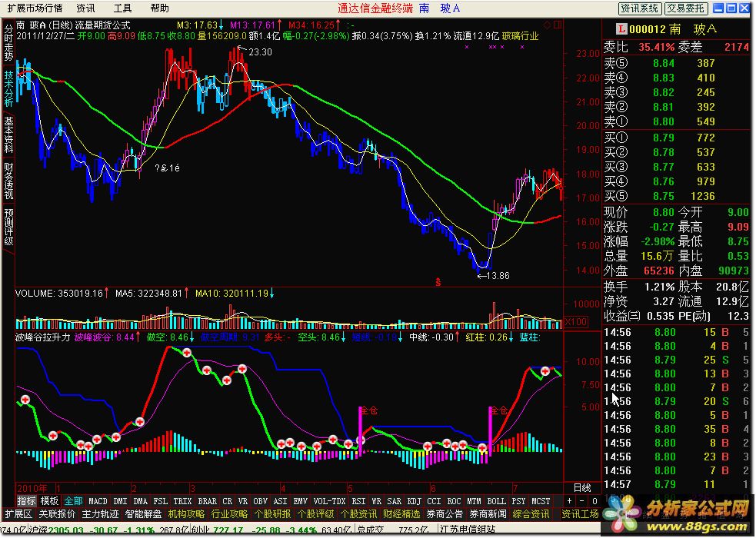Screen dimensions: 756x538
Task: Choose the CCI indicator
Action: pyautogui.click(x=435, y=501)
